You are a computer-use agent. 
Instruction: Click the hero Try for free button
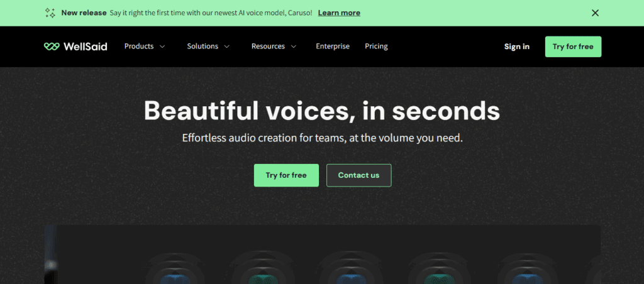(x=286, y=175)
